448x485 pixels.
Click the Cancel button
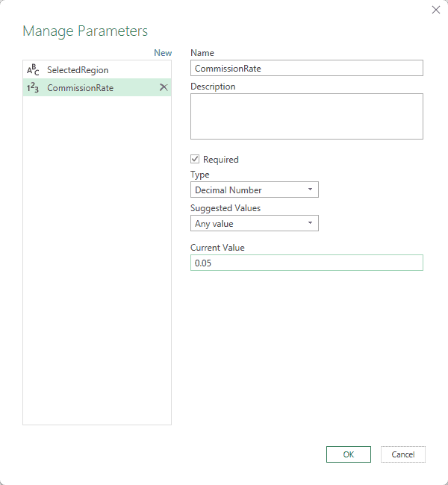pos(402,454)
